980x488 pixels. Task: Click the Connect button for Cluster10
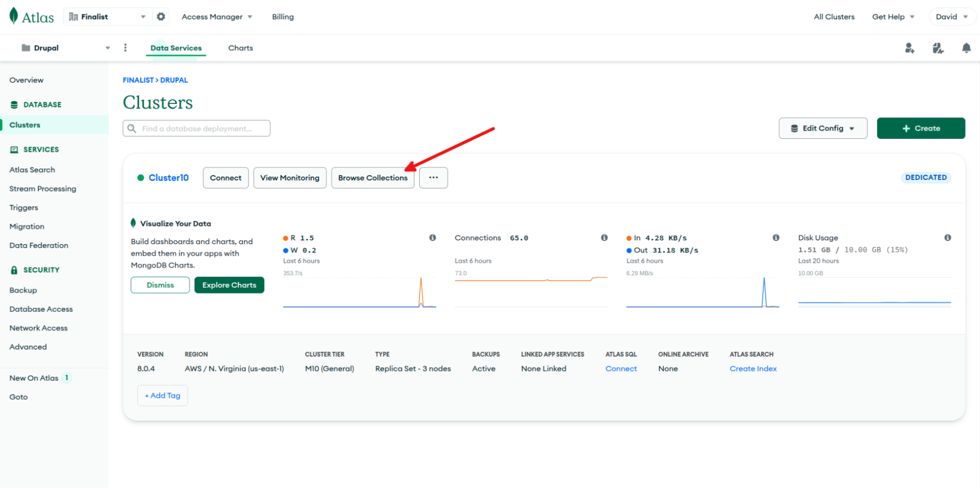coord(226,178)
